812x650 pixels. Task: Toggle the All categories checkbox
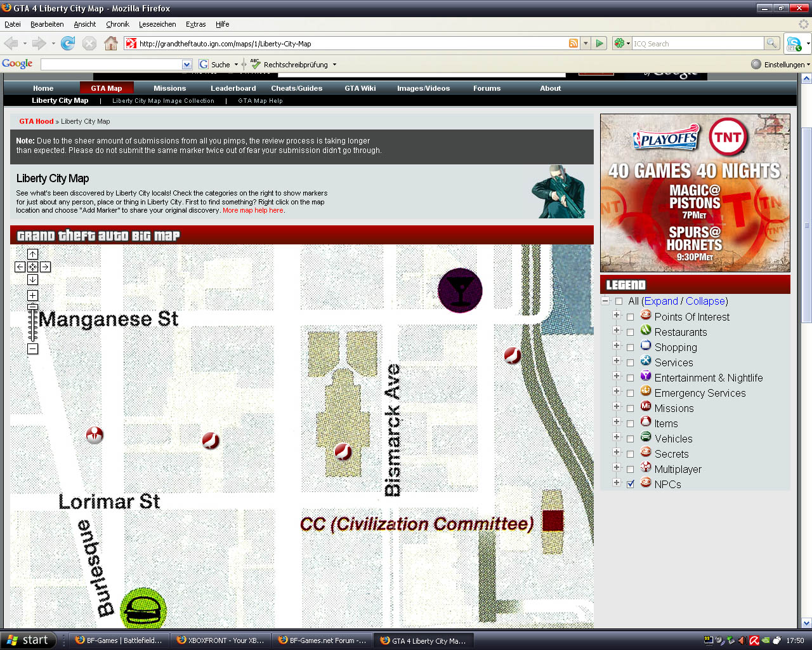pyautogui.click(x=619, y=302)
